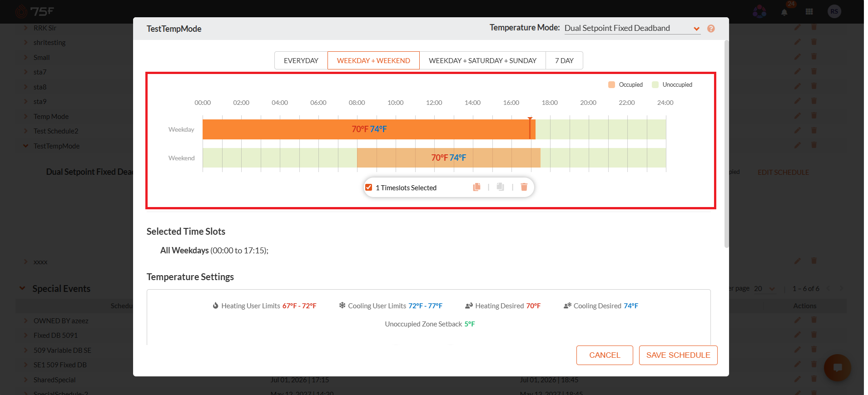Collapse the TestTempMode tree item
Screen dimensions: 868x395
point(25,146)
